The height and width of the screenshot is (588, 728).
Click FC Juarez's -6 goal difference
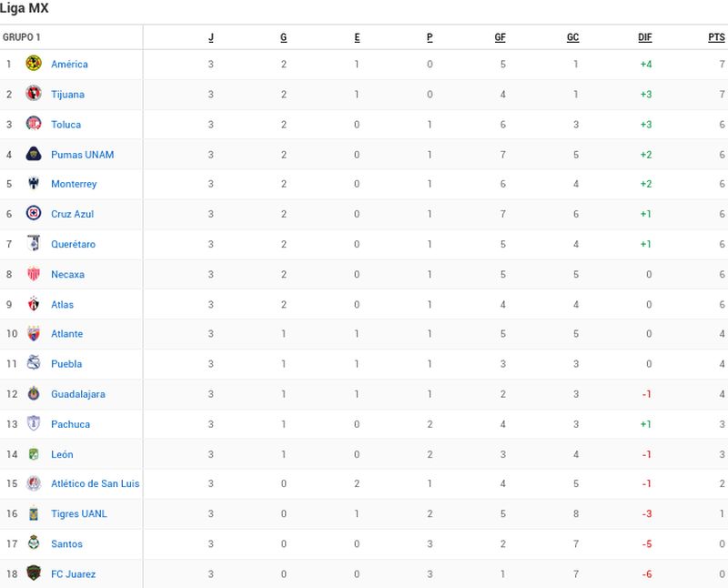[647, 574]
